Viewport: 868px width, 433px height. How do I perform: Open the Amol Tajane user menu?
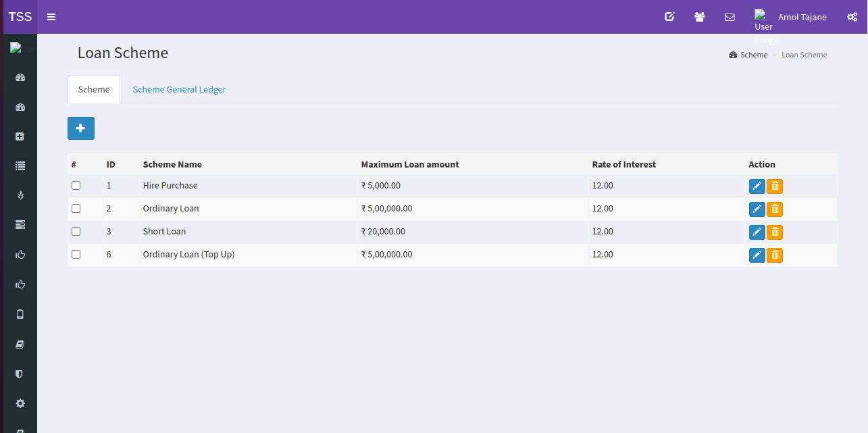[802, 17]
